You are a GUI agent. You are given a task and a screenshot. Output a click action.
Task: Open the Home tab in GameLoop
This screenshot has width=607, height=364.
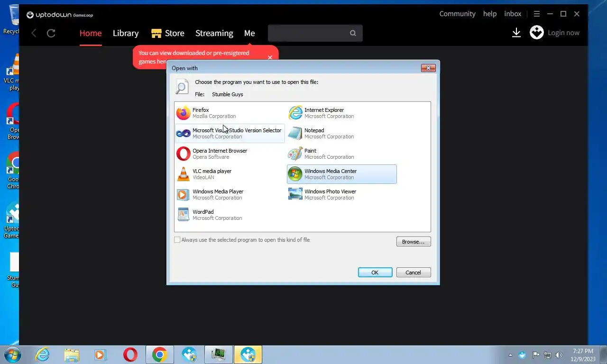(x=91, y=33)
